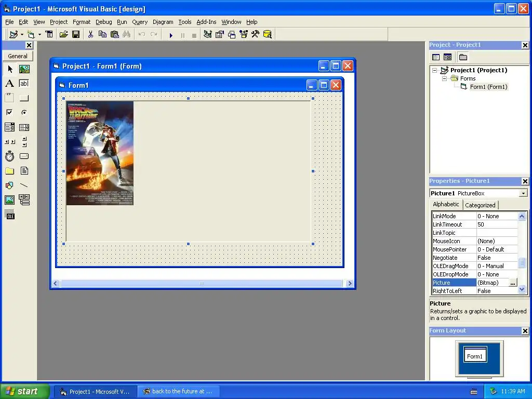Click the MousePointer property row

[475, 249]
